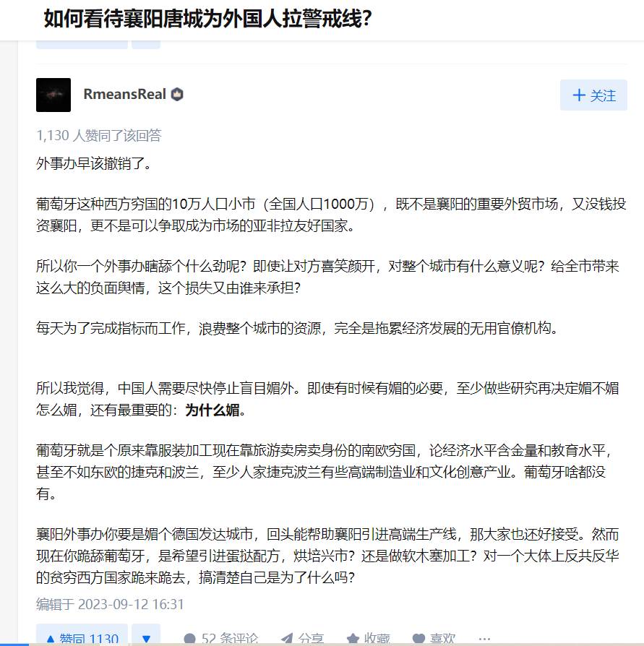Open RmeansReal's profile via the username
The width and height of the screenshot is (644, 646).
point(124,95)
